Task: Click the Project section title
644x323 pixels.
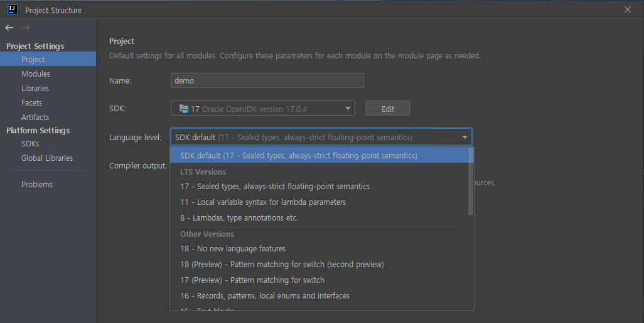Action: [x=122, y=41]
